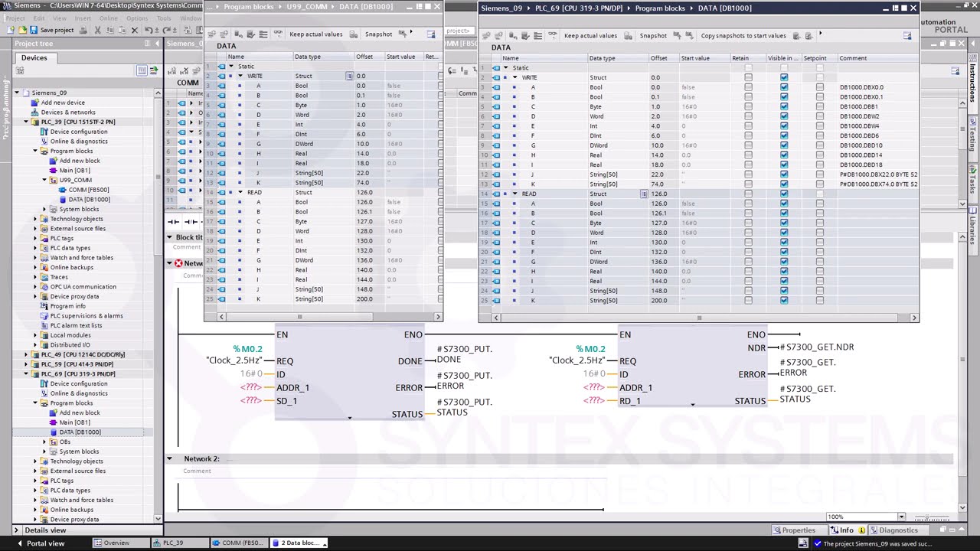
Task: Collapse the Network 2 section
Action: coord(169,458)
